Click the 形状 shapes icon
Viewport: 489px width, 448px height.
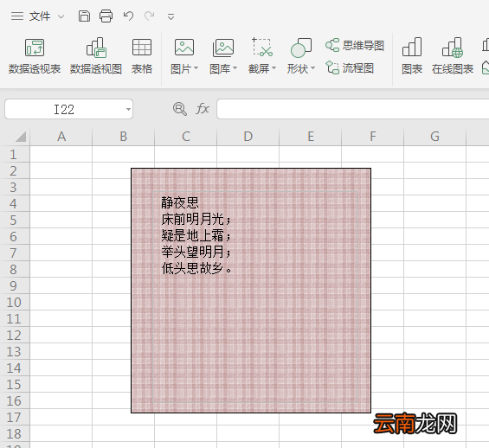pos(301,48)
